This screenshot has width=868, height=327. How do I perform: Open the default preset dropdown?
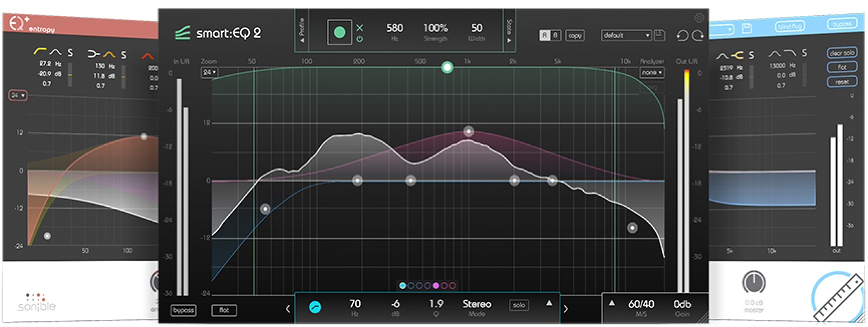(626, 35)
